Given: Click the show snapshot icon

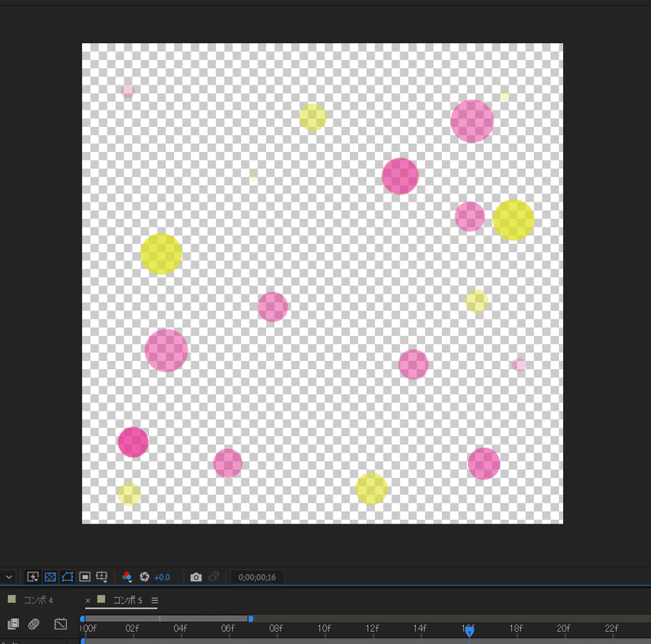Looking at the screenshot, I should coord(213,577).
